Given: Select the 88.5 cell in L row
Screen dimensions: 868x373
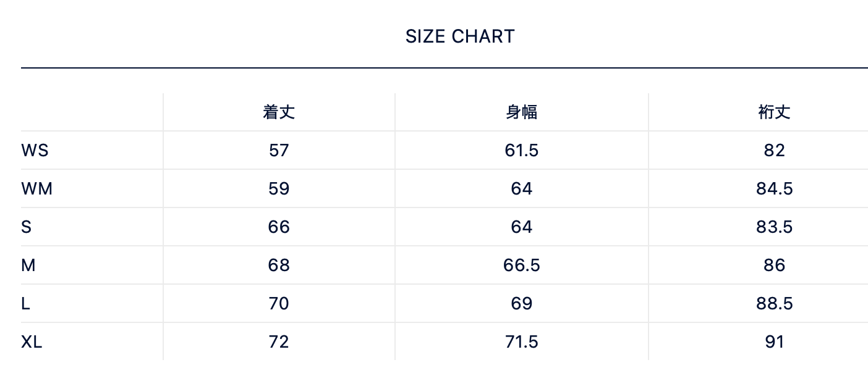Looking at the screenshot, I should click(x=774, y=303).
